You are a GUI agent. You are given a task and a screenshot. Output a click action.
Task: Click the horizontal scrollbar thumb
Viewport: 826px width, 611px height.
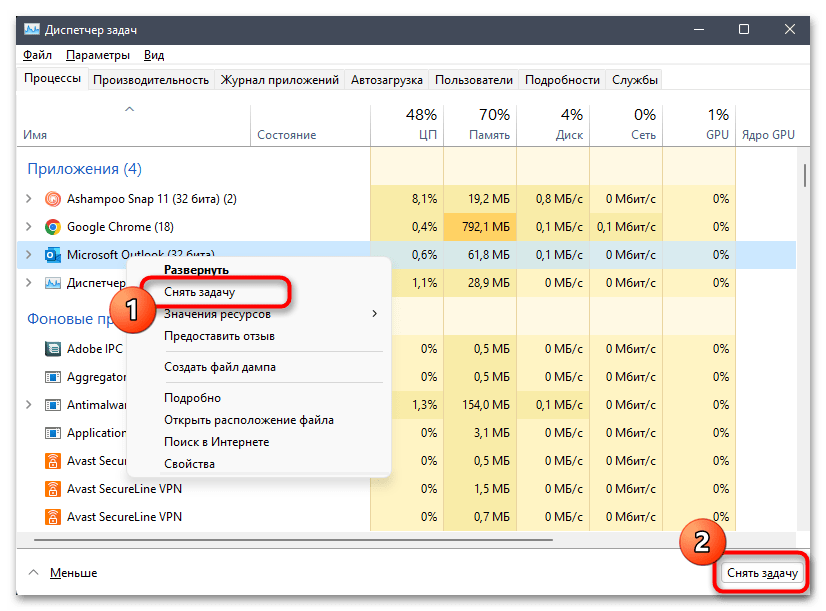click(293, 540)
